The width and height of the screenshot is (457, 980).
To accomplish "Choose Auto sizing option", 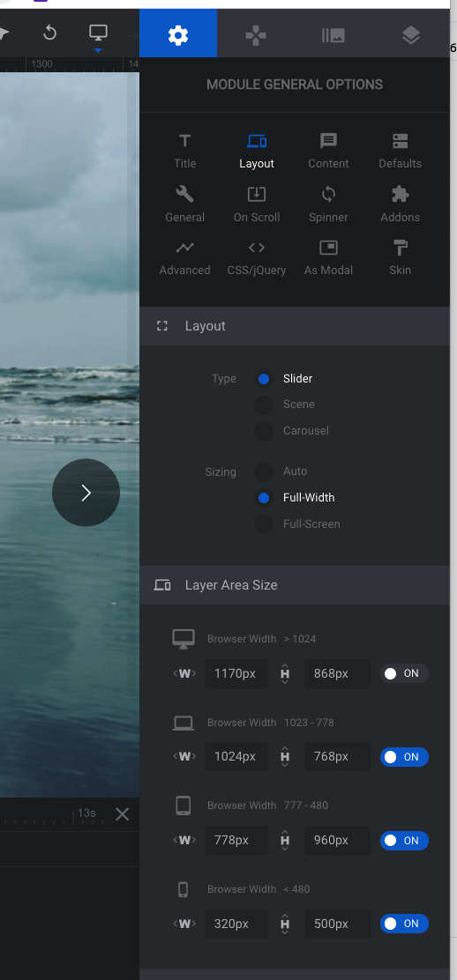I will [x=264, y=471].
